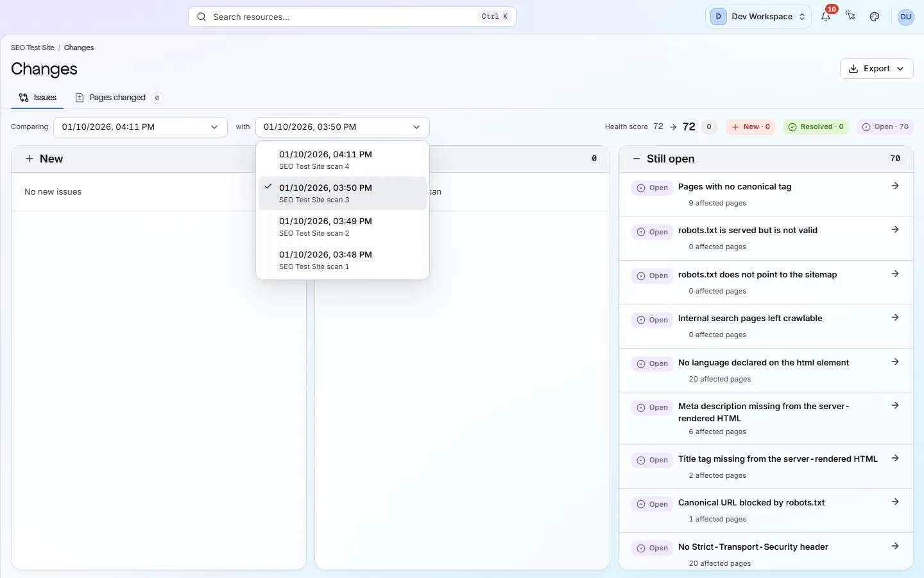Open the notifications bell
The height and width of the screenshot is (578, 924).
point(826,17)
